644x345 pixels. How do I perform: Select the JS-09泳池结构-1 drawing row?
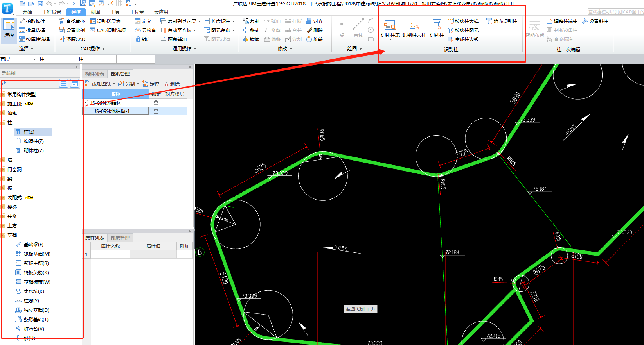[x=116, y=111]
